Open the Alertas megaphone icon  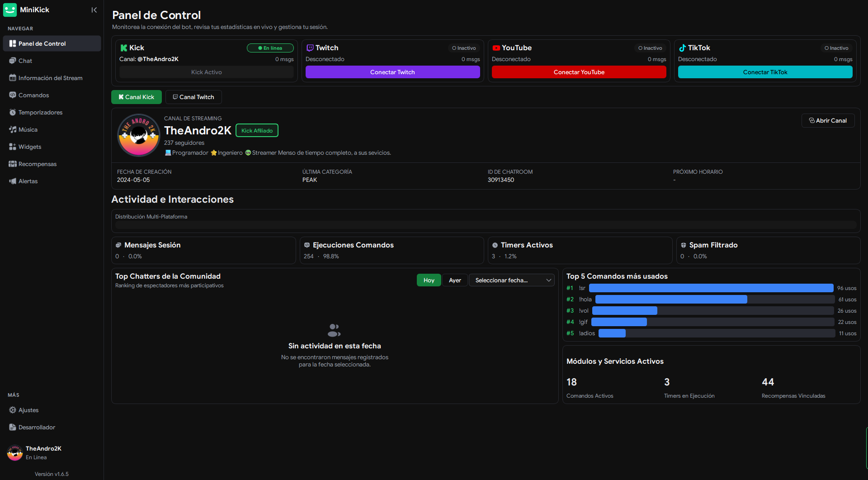click(x=13, y=181)
